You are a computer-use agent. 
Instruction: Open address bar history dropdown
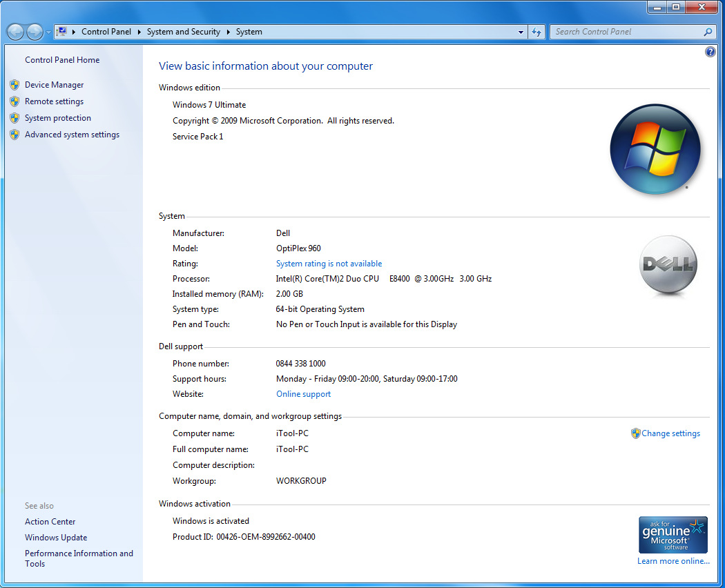521,32
